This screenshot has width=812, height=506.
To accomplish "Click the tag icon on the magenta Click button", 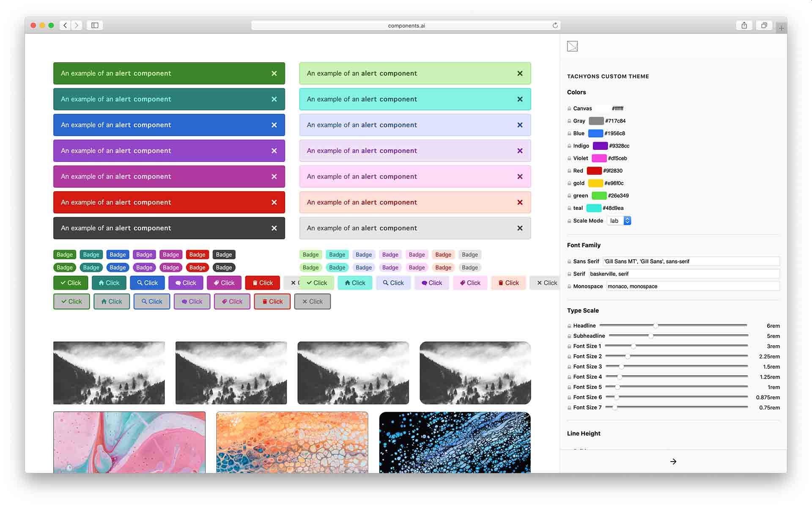I will pos(217,283).
